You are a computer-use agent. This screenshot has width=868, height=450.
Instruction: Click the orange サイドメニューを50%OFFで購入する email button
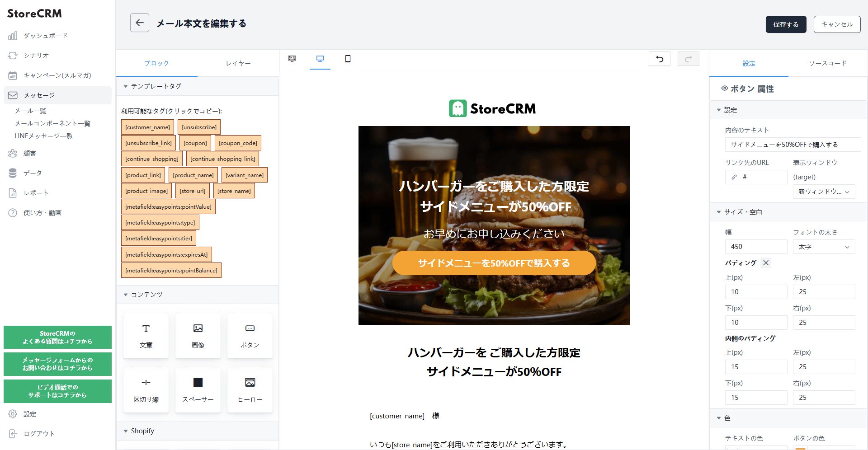click(x=494, y=263)
